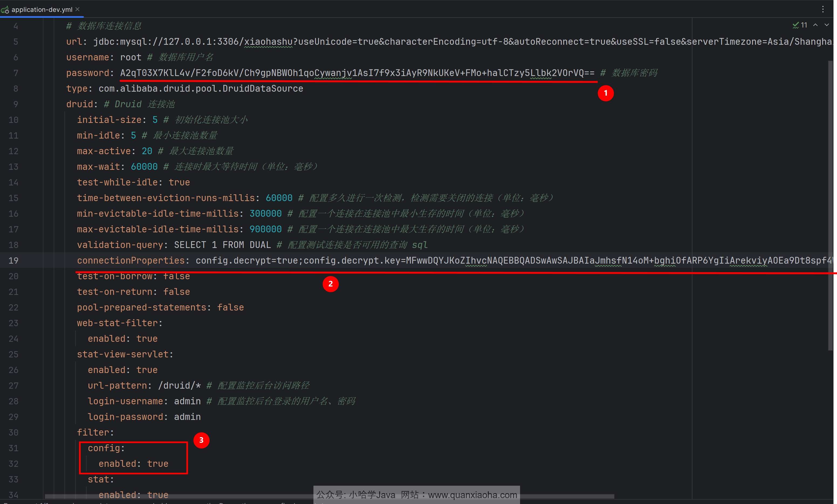
Task: Click the red circle marker numbered 3
Action: pyautogui.click(x=201, y=440)
